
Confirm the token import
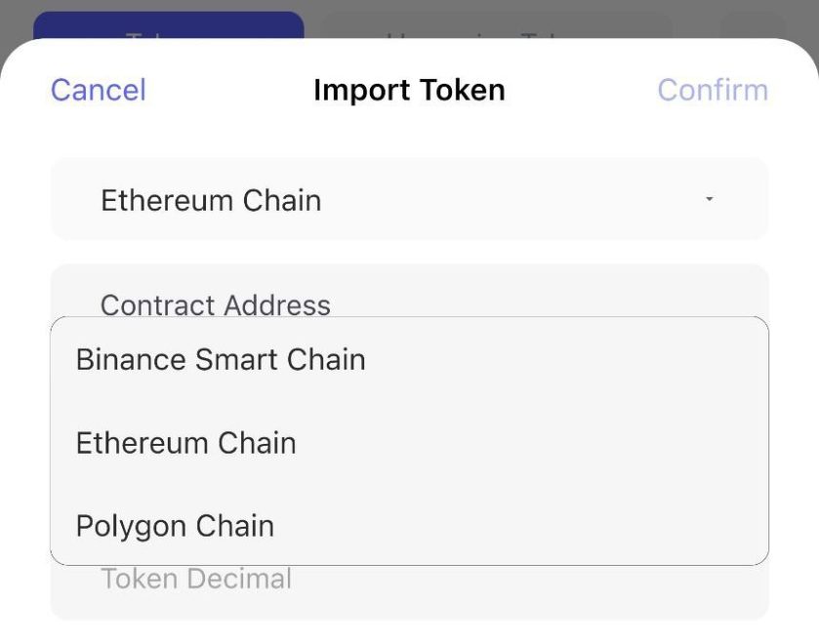pos(713,90)
